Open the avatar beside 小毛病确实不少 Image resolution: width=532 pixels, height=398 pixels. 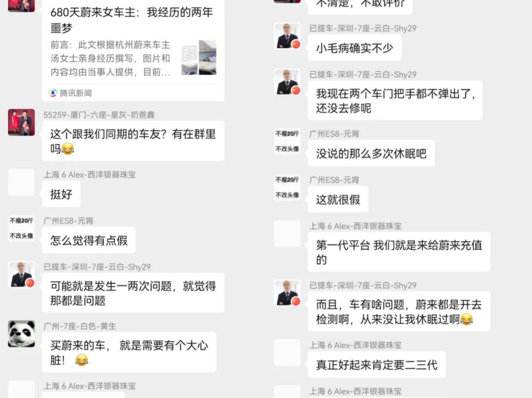click(x=287, y=36)
